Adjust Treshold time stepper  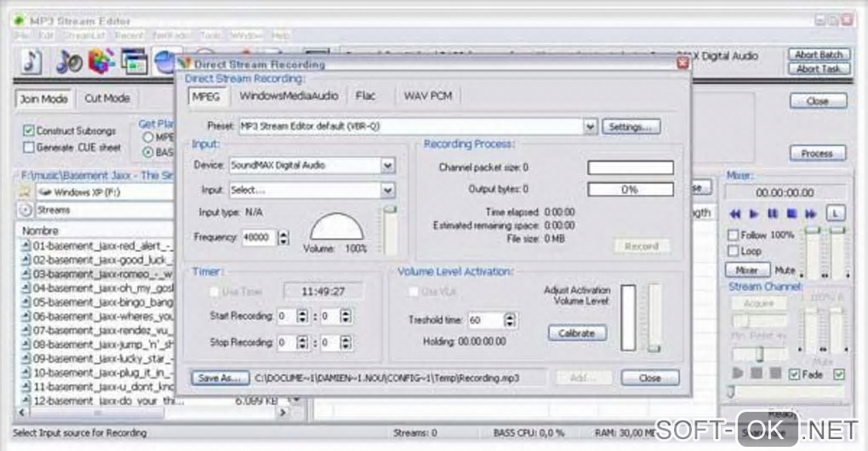click(x=510, y=320)
